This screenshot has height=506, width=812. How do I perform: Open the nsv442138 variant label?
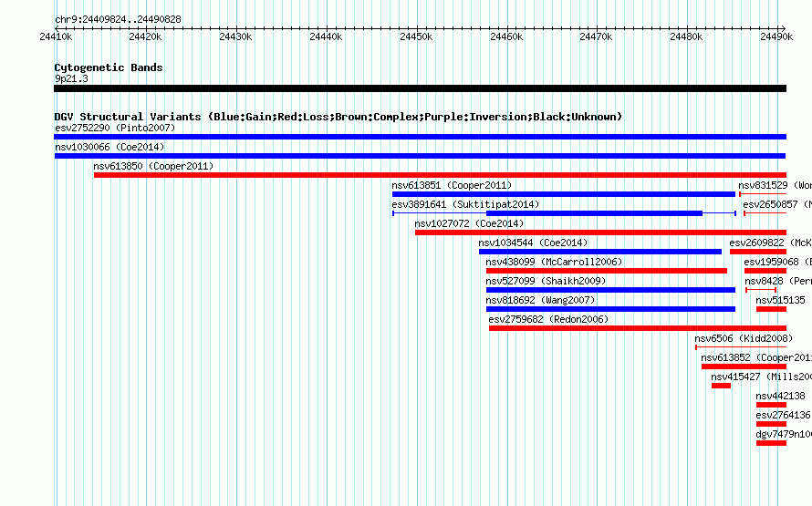(780, 396)
